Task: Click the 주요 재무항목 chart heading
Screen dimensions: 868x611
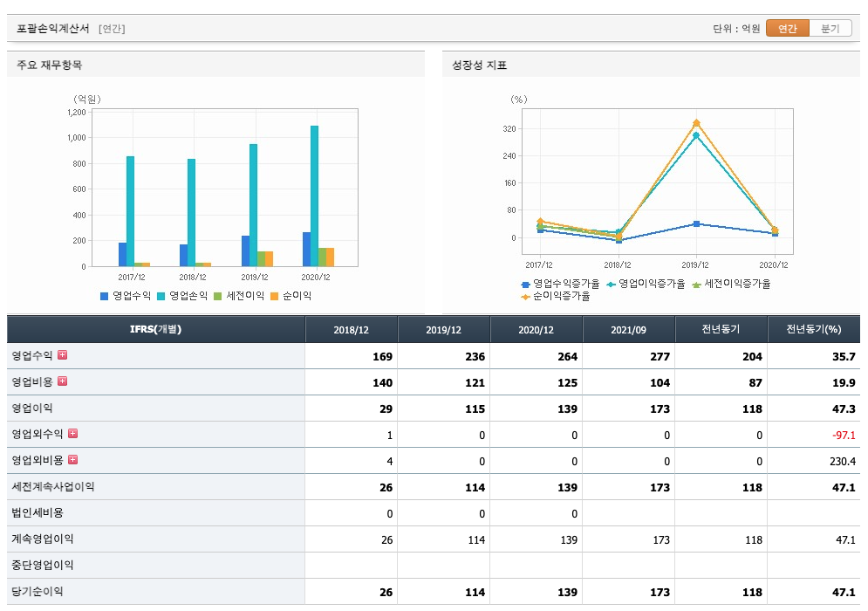Action: click(x=49, y=65)
